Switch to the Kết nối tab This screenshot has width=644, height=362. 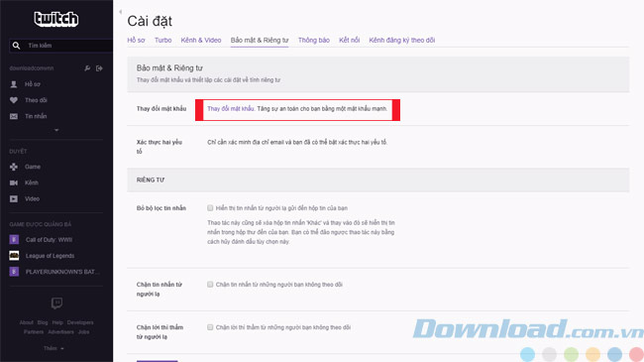349,40
